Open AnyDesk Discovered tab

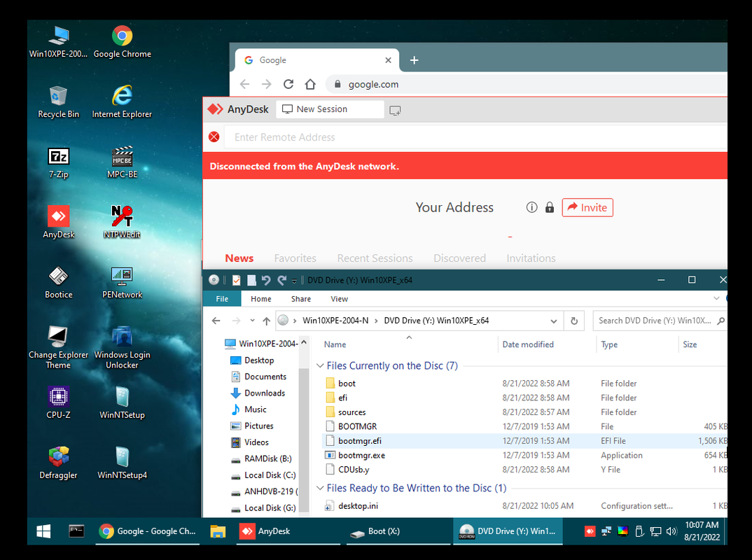(460, 258)
